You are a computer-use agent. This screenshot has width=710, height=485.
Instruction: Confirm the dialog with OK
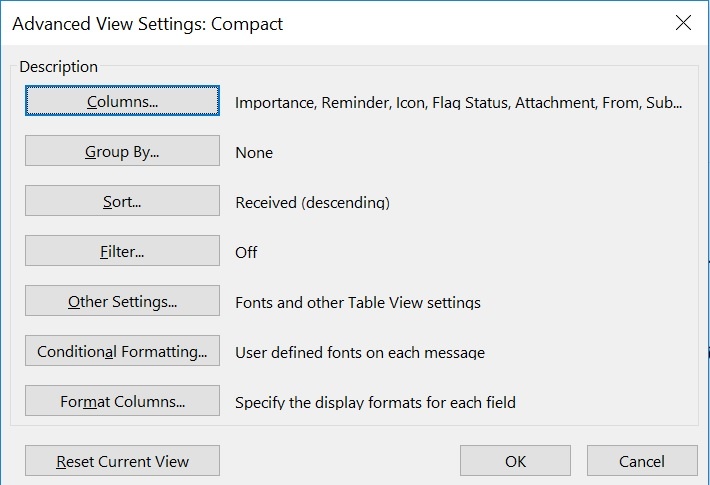[x=515, y=461]
